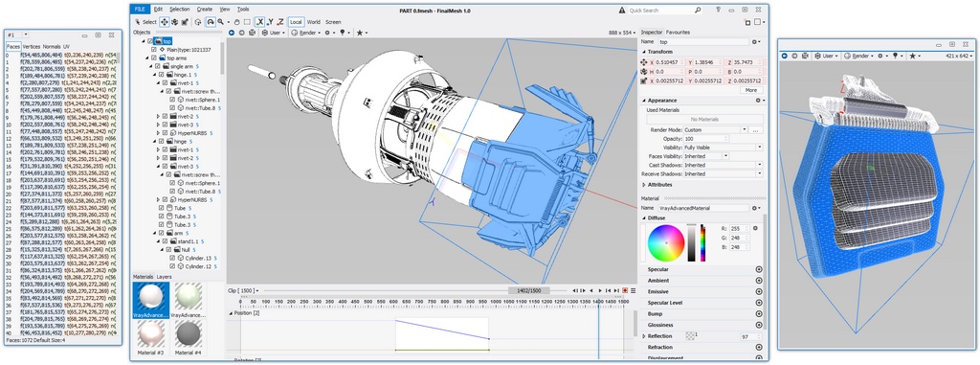Expand the rivet-2 tree node under hinge.1

coord(158,116)
